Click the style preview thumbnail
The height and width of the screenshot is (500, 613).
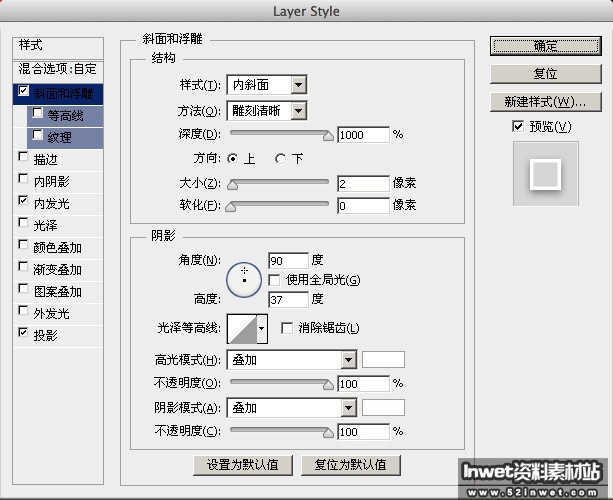(546, 174)
